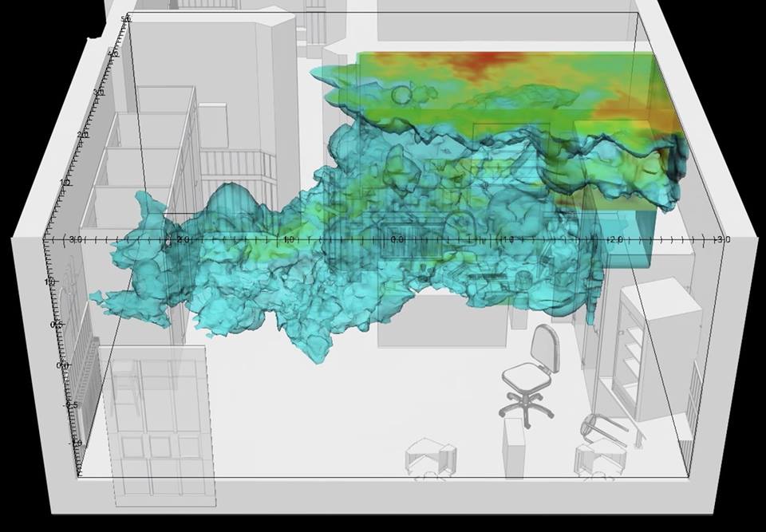Image resolution: width=766 pixels, height=532 pixels.
Task: Click the 0.0 label on the vertical axis
Action: tap(62, 365)
